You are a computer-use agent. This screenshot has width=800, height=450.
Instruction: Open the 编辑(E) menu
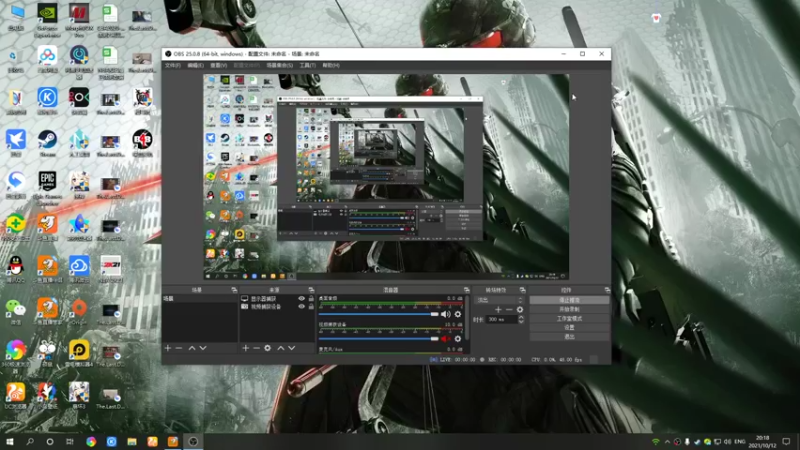pos(195,65)
